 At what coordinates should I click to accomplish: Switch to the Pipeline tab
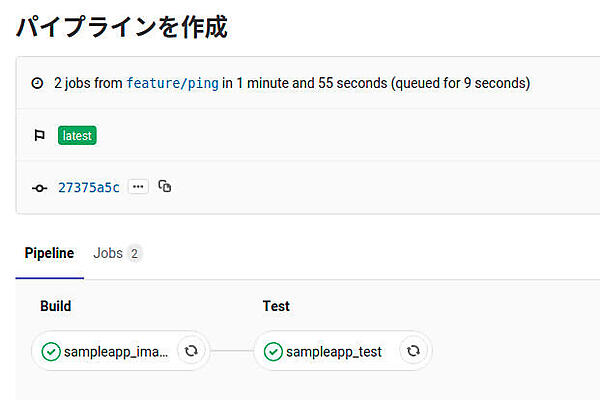[49, 253]
